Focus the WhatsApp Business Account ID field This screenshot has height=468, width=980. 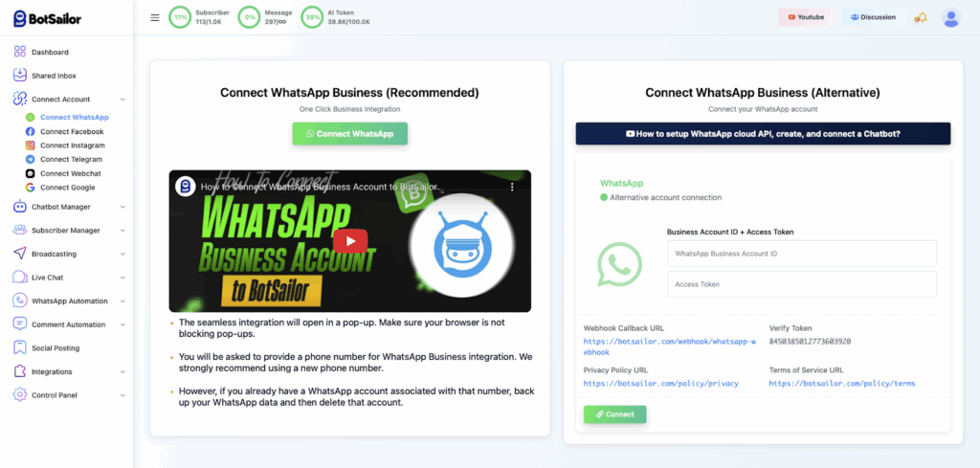click(802, 254)
